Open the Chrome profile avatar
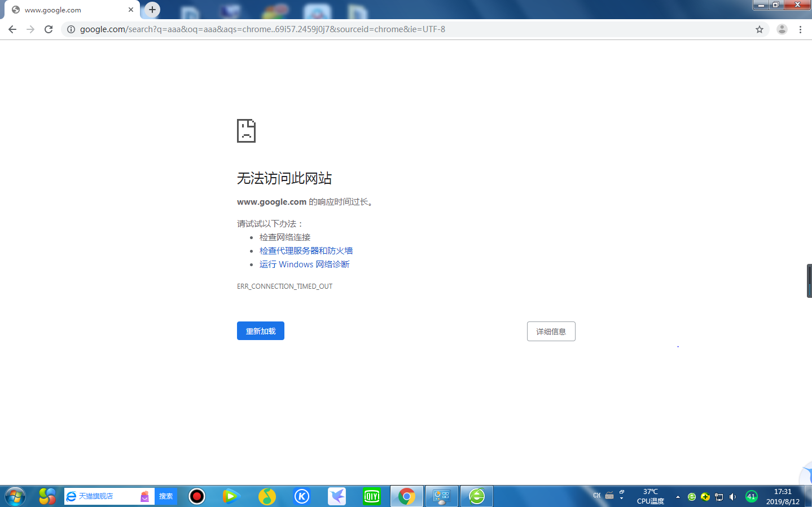 782,29
